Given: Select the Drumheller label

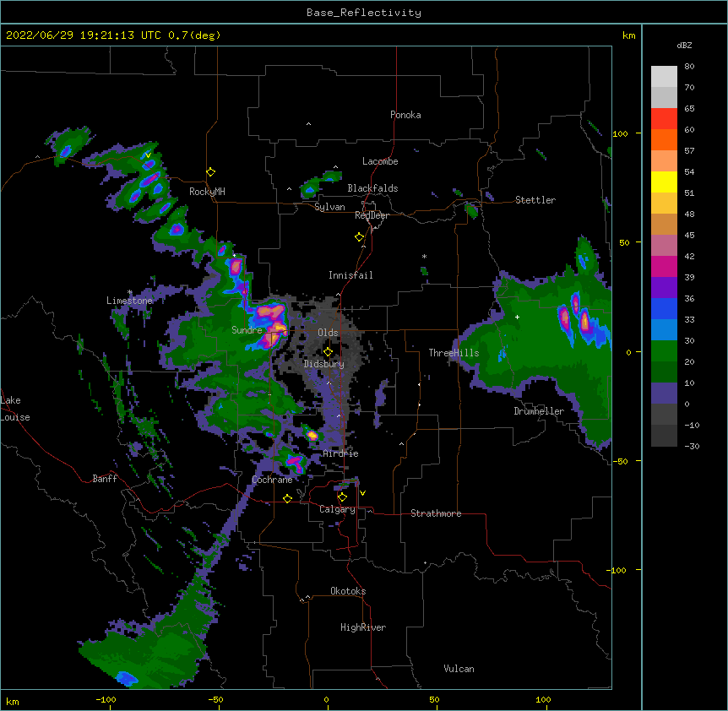Looking at the screenshot, I should coord(539,411).
